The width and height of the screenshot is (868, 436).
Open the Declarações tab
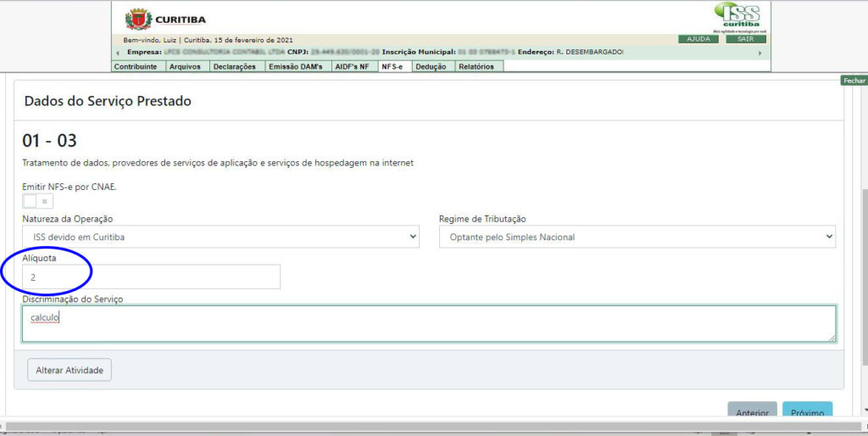[x=235, y=66]
